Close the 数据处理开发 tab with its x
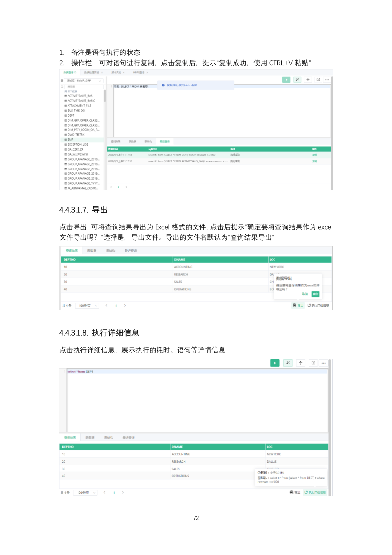The image size is (392, 555). (102, 73)
